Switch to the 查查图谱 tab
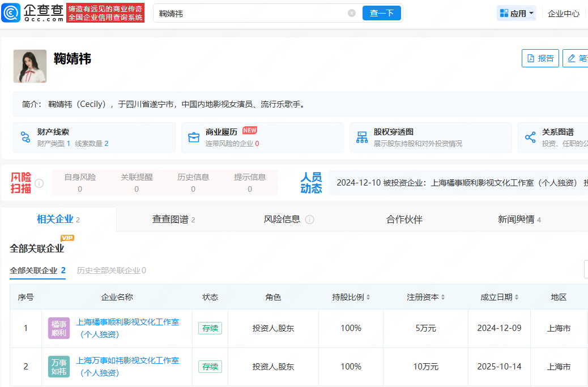Screen dimensions: 588x387 pyautogui.click(x=173, y=220)
